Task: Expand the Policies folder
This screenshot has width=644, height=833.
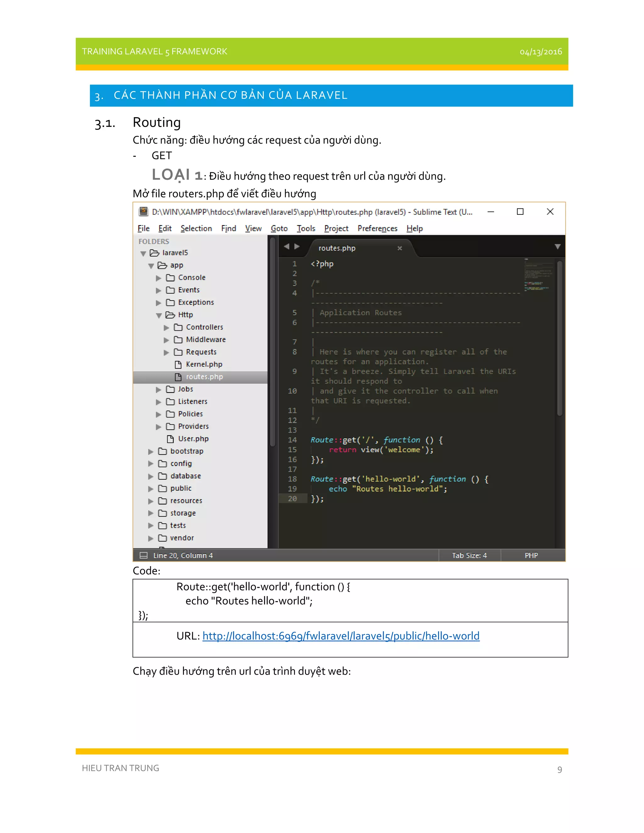Action: (x=159, y=415)
